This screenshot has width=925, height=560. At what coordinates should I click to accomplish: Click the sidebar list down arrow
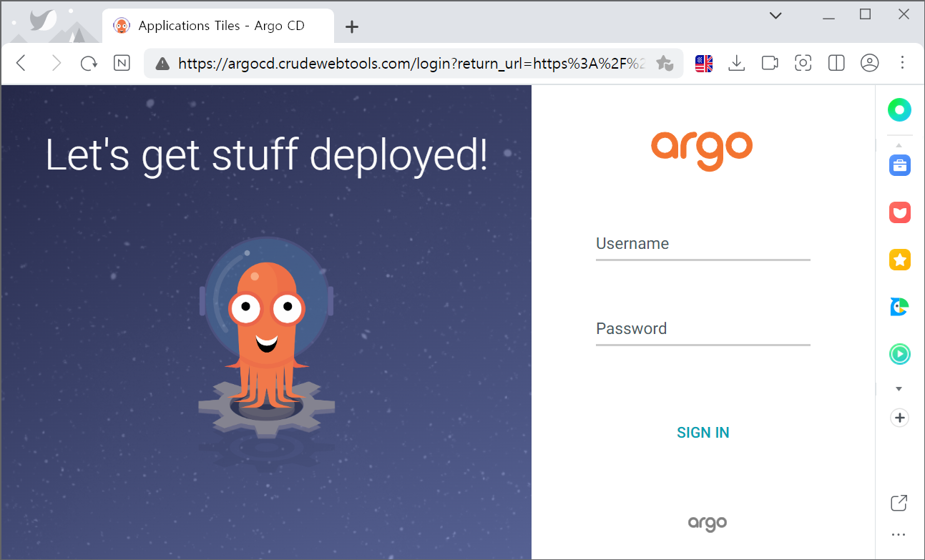pyautogui.click(x=899, y=389)
